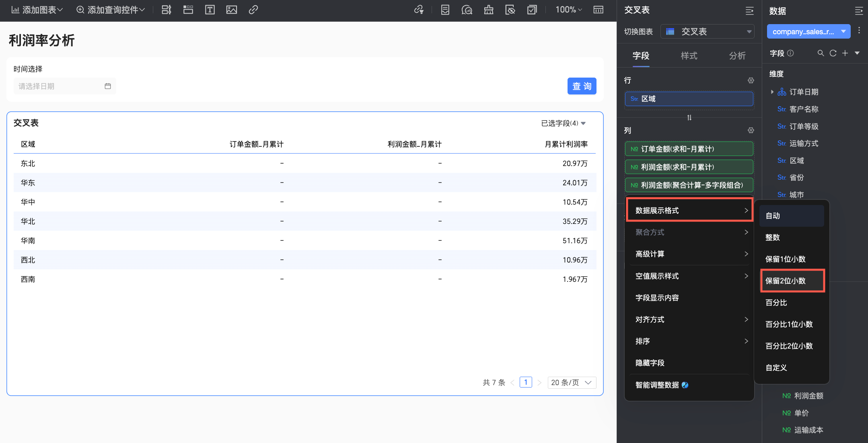This screenshot has height=443, width=868.
Task: Click the next page arrow in pagination
Action: click(x=539, y=382)
